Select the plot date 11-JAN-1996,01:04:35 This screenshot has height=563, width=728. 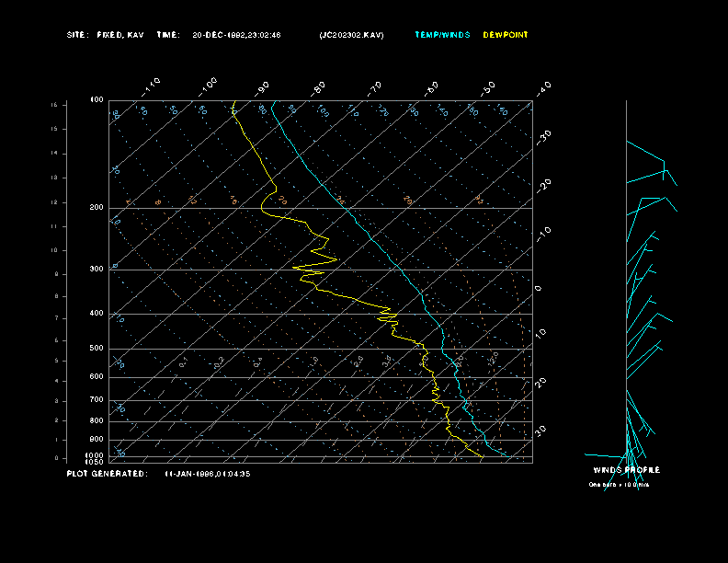pyautogui.click(x=208, y=474)
